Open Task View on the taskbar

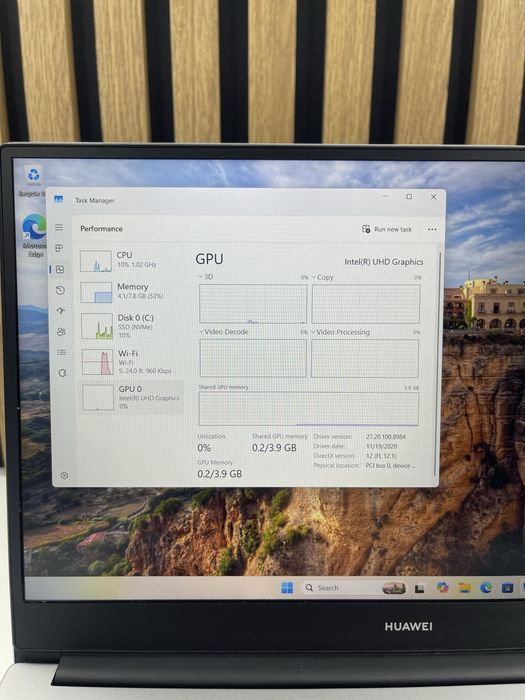(x=419, y=589)
